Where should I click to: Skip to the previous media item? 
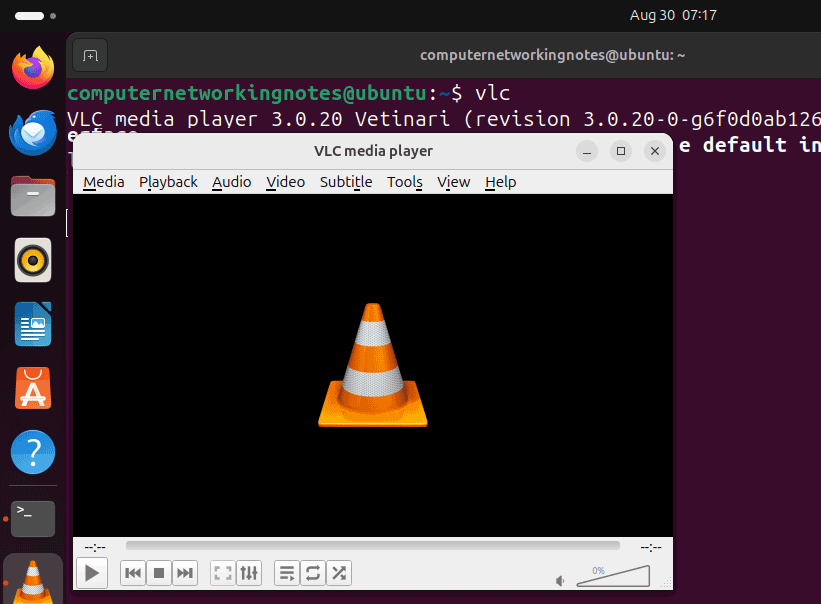(x=133, y=573)
